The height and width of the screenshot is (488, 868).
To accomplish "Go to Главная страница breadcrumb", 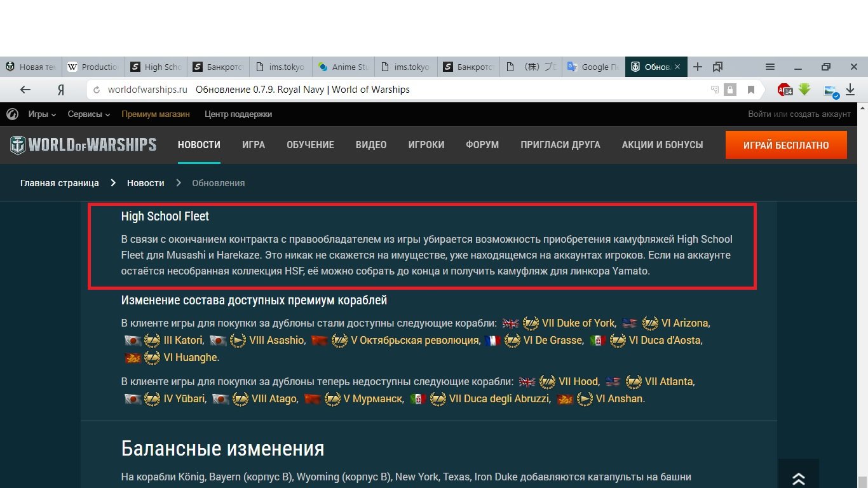I will pos(60,183).
